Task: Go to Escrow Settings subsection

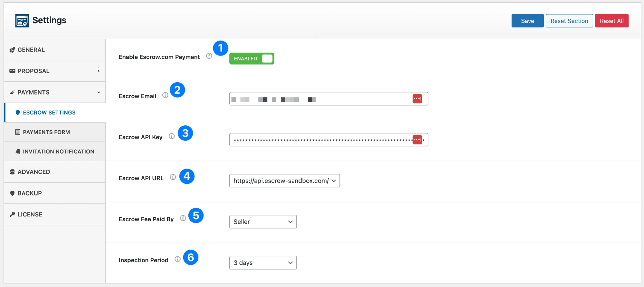Action: [55, 113]
